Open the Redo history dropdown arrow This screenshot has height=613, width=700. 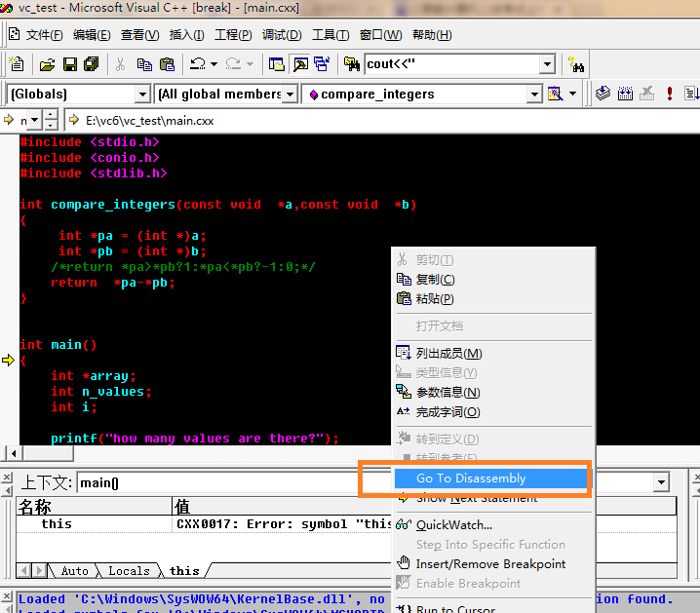point(250,64)
